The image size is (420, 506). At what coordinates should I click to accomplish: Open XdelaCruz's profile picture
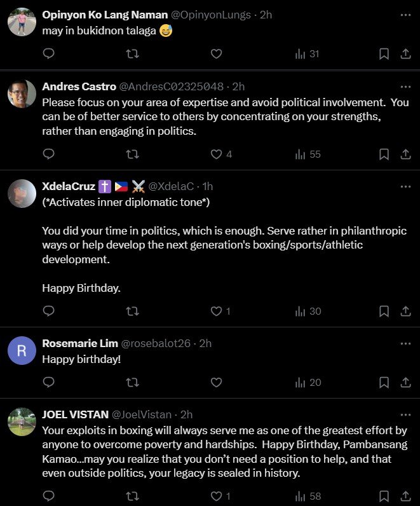22,193
